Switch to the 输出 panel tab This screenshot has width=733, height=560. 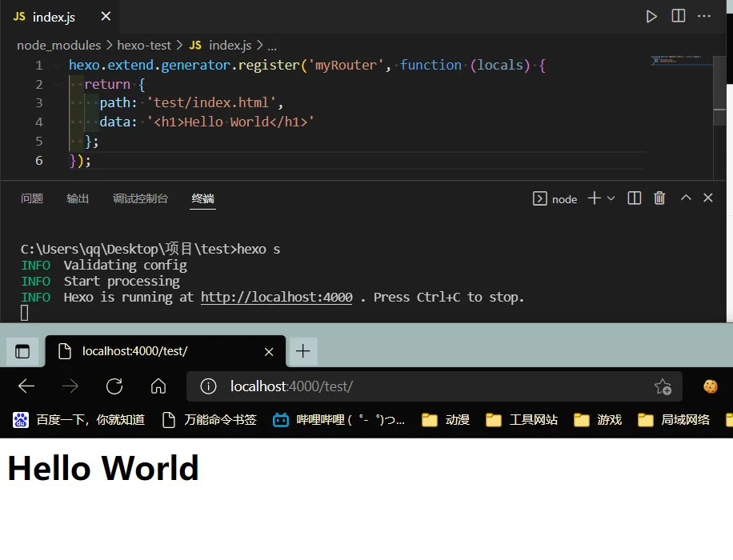[78, 198]
